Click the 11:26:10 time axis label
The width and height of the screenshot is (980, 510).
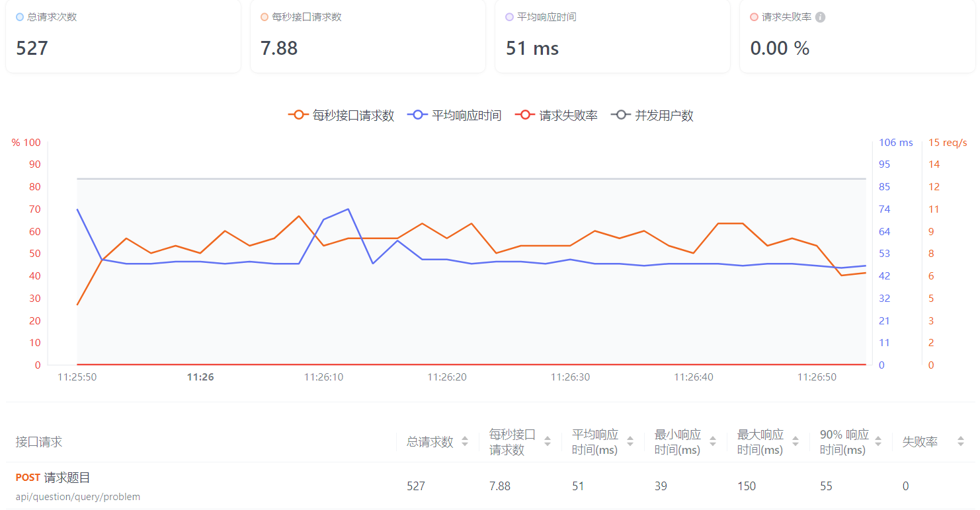pyautogui.click(x=323, y=377)
